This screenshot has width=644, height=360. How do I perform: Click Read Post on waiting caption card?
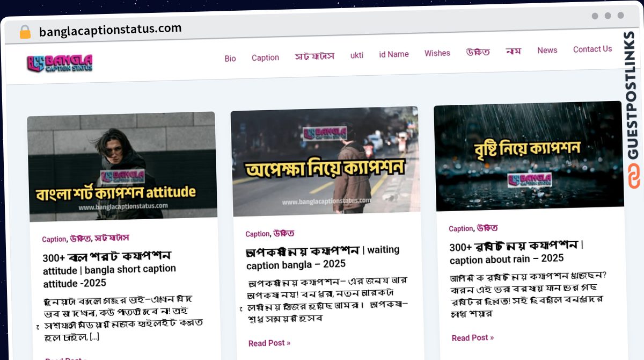tap(269, 343)
